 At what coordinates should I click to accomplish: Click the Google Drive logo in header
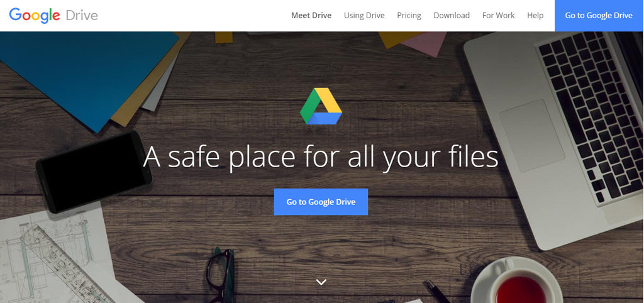pos(53,16)
